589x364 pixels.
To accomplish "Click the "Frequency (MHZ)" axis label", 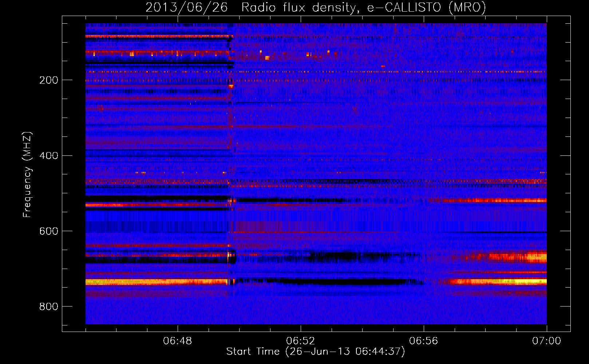I will coord(27,175).
